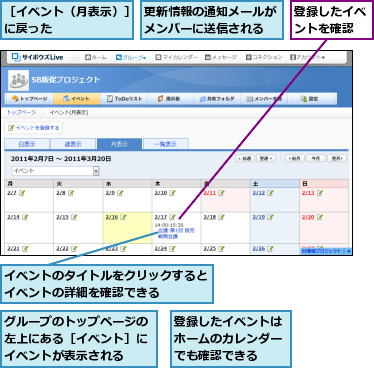Add an event via the 2/20 edit icon
The image size is (374, 368).
(320, 217)
